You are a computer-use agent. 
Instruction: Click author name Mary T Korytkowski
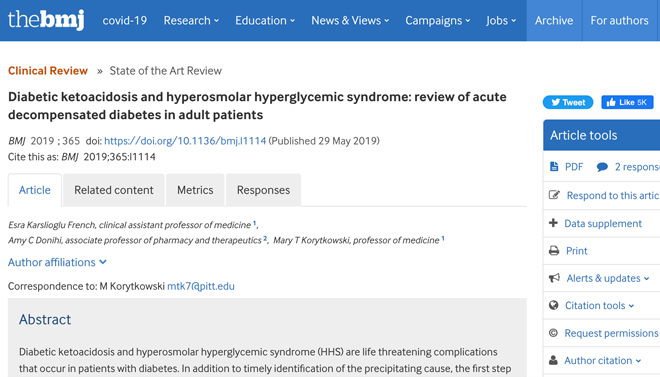tap(311, 240)
